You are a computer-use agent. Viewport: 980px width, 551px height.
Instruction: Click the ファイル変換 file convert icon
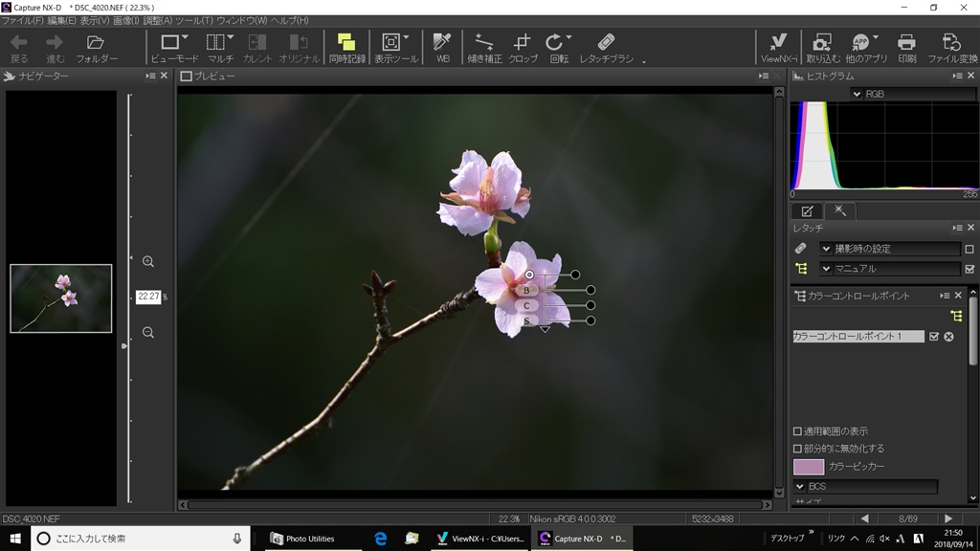[951, 48]
